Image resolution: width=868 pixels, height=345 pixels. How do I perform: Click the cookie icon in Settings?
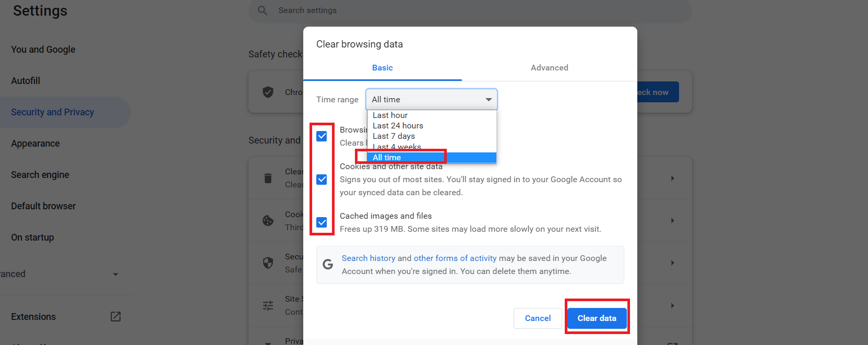268,221
